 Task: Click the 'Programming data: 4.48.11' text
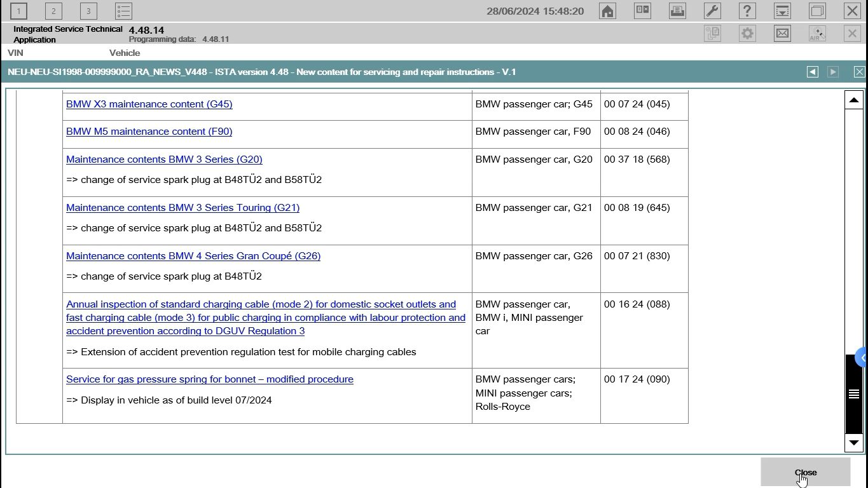coord(179,39)
